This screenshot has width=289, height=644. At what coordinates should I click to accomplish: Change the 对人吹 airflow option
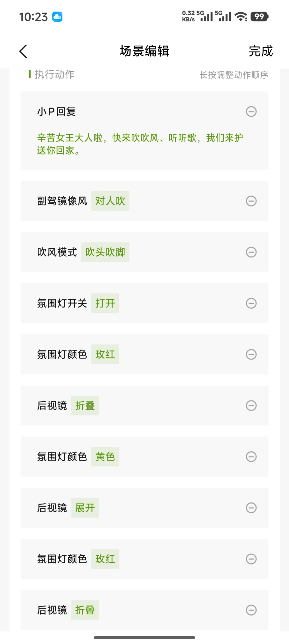(x=110, y=201)
